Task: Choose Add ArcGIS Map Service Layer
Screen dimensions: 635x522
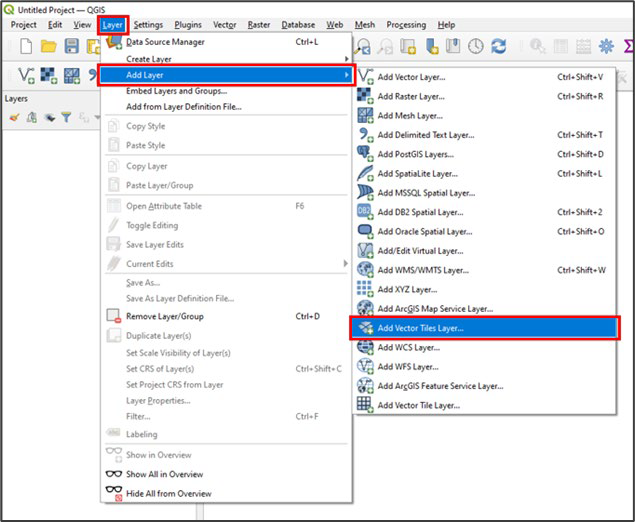Action: click(x=485, y=309)
